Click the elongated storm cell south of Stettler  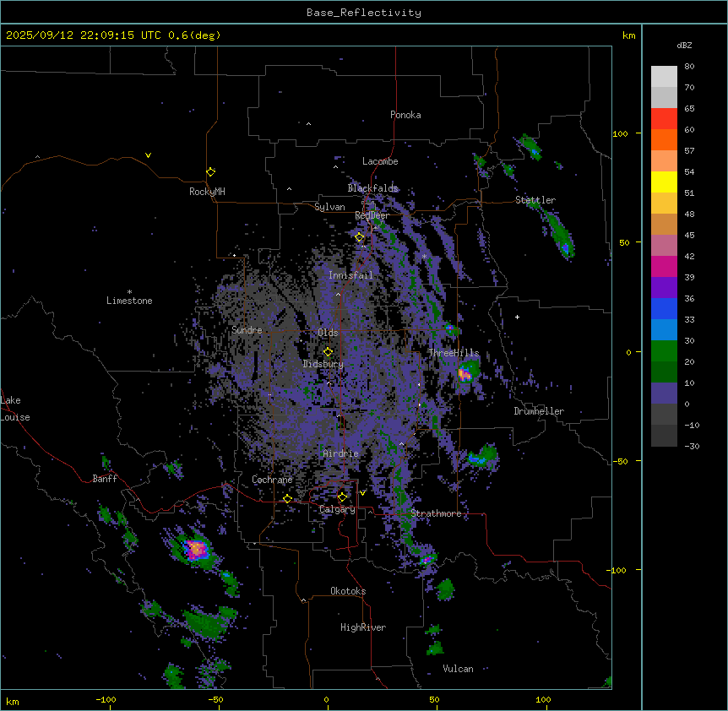(558, 235)
